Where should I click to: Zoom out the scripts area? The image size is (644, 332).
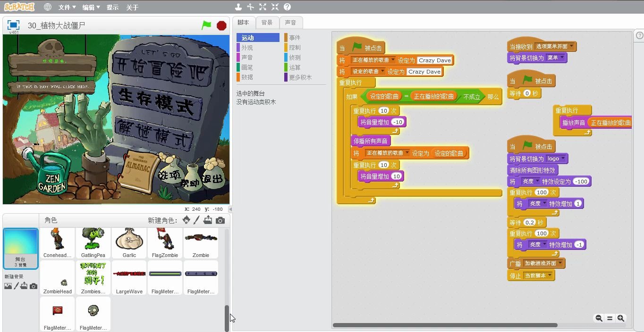click(x=599, y=318)
